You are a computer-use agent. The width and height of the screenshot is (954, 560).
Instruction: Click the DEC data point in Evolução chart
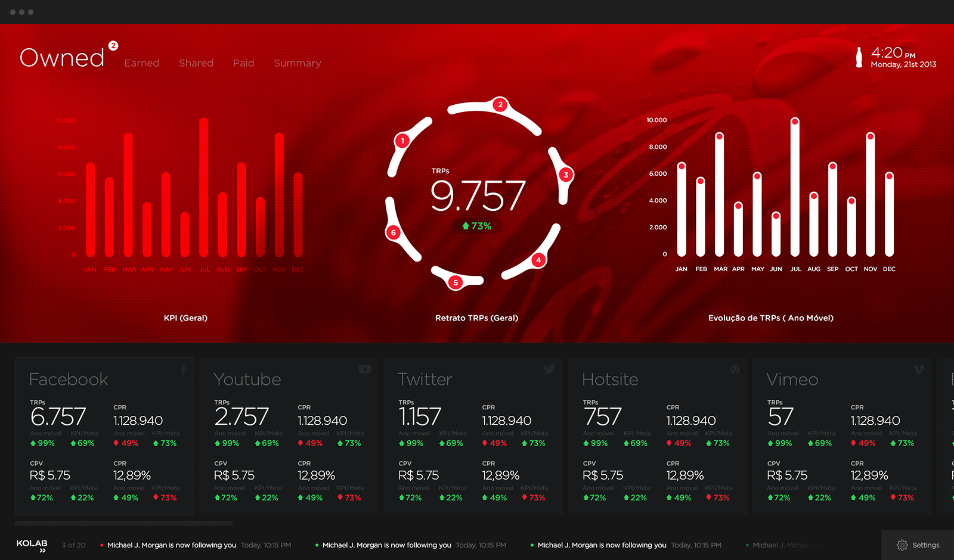(x=889, y=176)
